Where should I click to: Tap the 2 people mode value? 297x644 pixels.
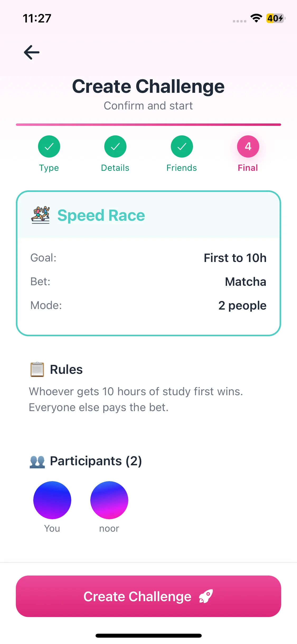point(242,305)
